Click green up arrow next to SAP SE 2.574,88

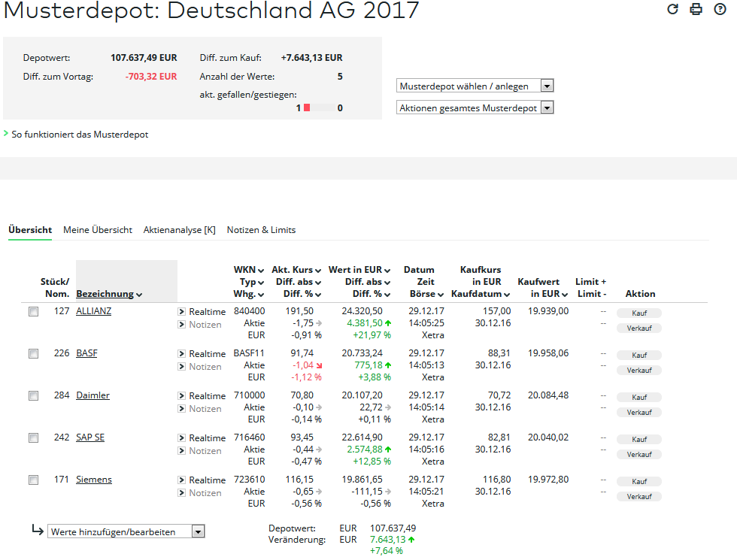tap(388, 450)
